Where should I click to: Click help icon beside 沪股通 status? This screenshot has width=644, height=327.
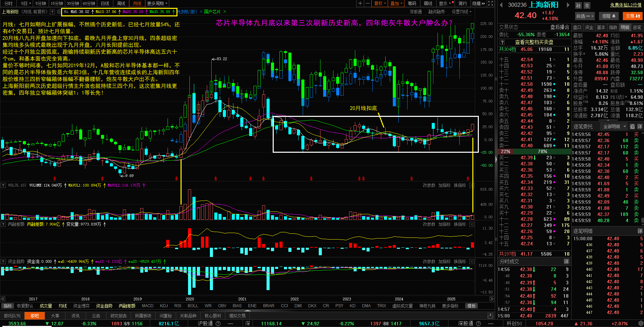(218, 324)
